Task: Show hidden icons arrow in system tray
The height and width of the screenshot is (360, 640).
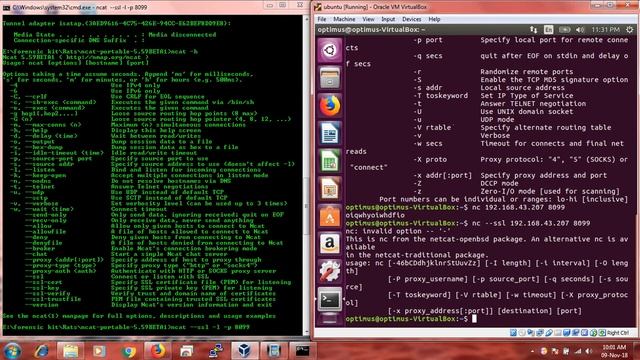Action: (532, 351)
